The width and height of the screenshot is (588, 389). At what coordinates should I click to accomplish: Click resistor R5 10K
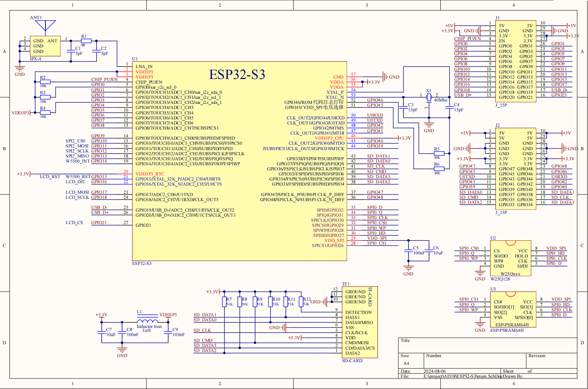(x=439, y=153)
